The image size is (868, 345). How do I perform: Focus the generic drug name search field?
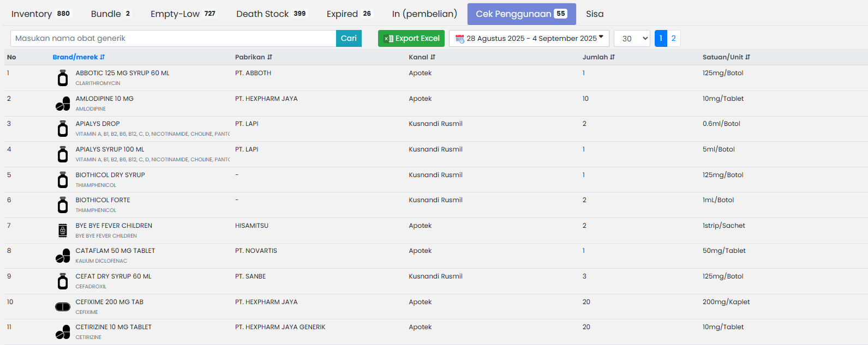[x=173, y=39]
